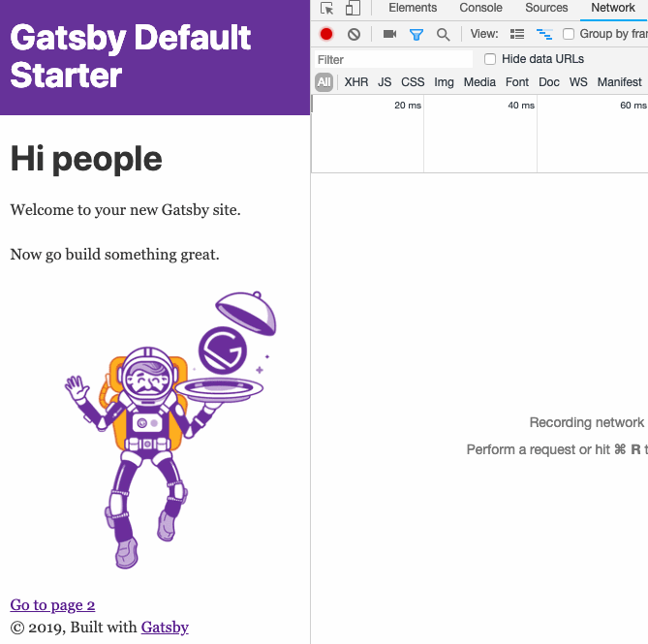Click the network Filter text field
Viewport: 648px width, 644px height.
[393, 59]
